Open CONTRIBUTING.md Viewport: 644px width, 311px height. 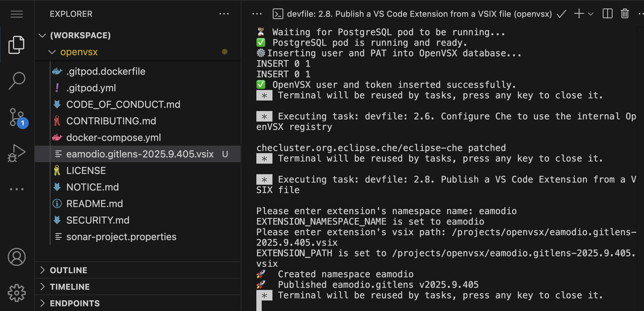click(x=138, y=121)
